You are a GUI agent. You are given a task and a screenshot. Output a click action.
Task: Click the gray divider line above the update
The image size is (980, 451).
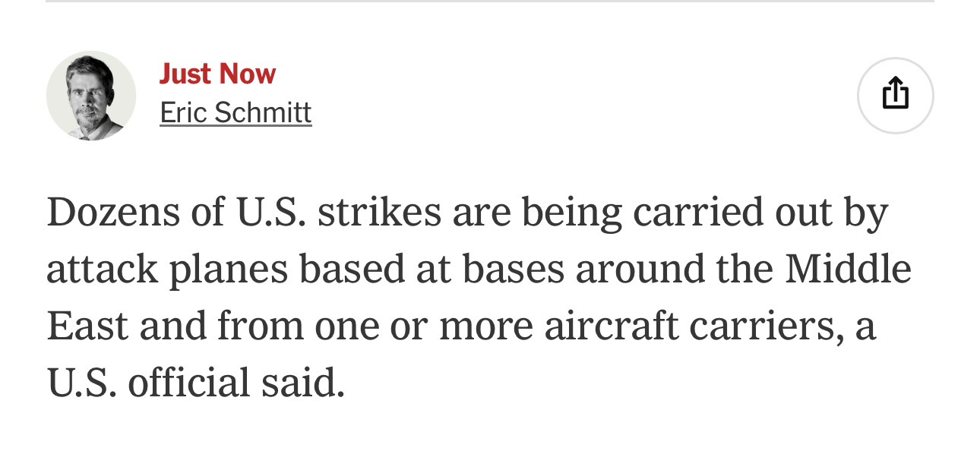[490, 2]
